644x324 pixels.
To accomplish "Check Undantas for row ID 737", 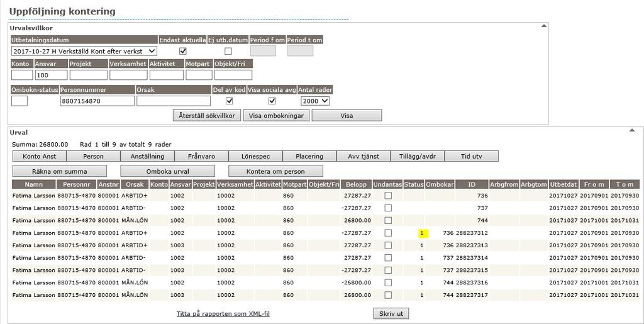I will 387,208.
